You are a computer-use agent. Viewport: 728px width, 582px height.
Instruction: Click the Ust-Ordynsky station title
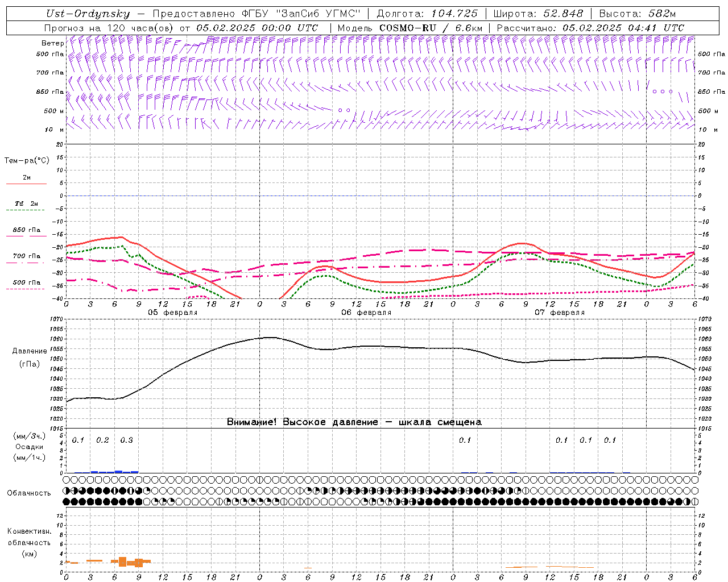click(x=88, y=14)
